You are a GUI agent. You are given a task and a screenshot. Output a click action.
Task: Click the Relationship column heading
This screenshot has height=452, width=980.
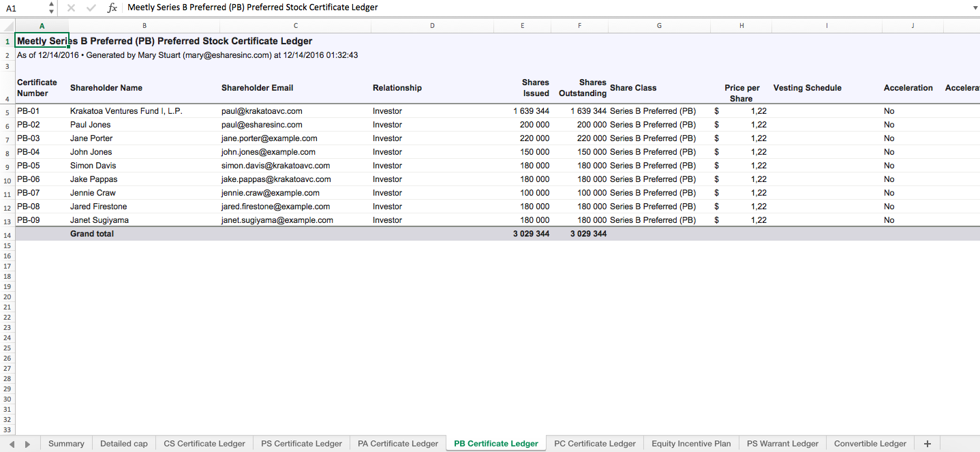[x=397, y=88]
